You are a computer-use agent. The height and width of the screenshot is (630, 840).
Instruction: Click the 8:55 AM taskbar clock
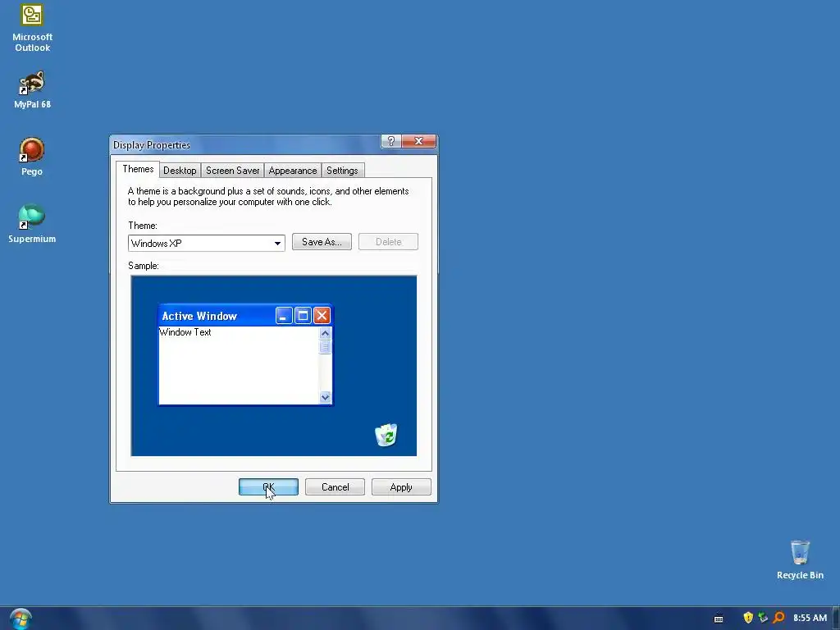coord(810,618)
